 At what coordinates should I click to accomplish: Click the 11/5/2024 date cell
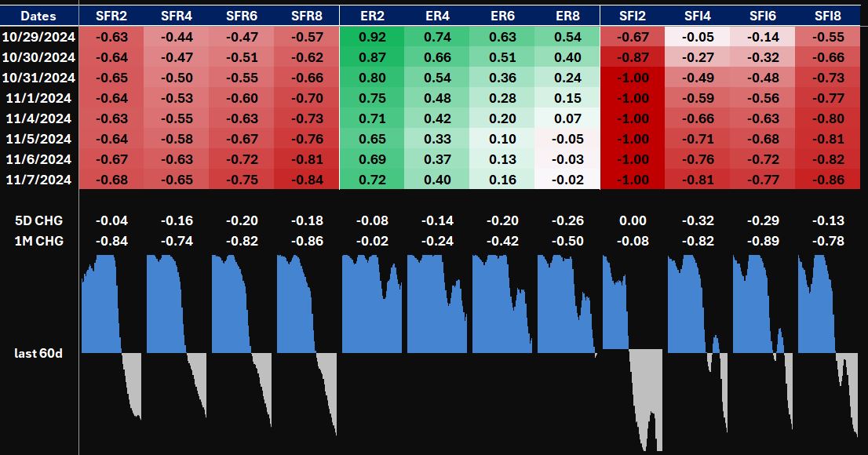tap(38, 139)
